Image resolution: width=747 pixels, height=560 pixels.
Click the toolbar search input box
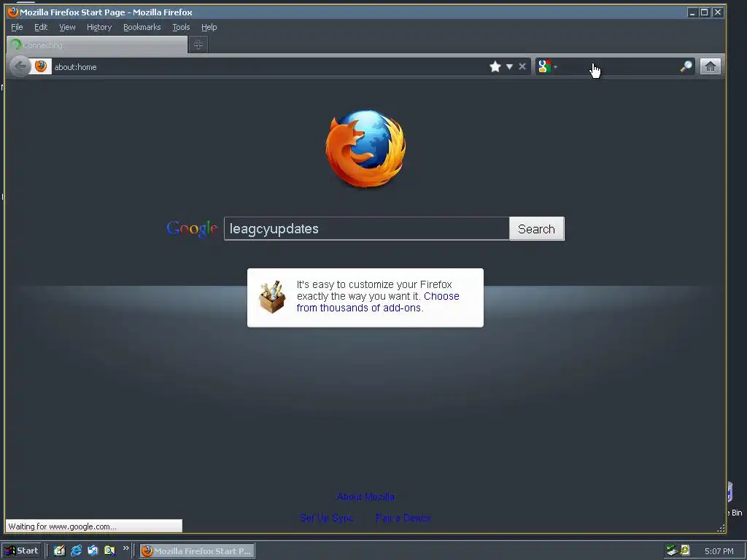coord(619,66)
